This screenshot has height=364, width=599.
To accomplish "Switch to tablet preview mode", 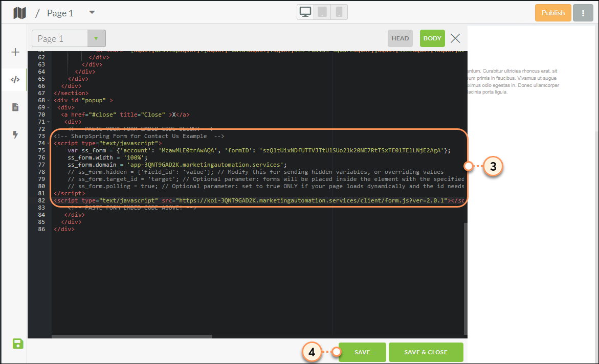I will click(322, 12).
